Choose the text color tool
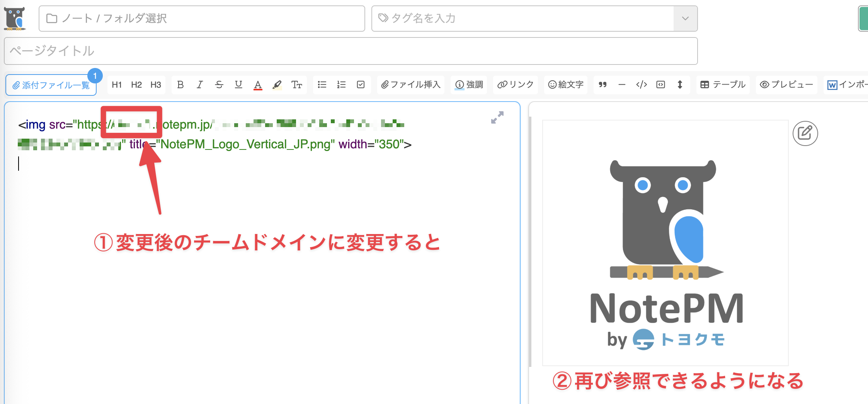Viewport: 868px width, 404px height. pos(258,85)
